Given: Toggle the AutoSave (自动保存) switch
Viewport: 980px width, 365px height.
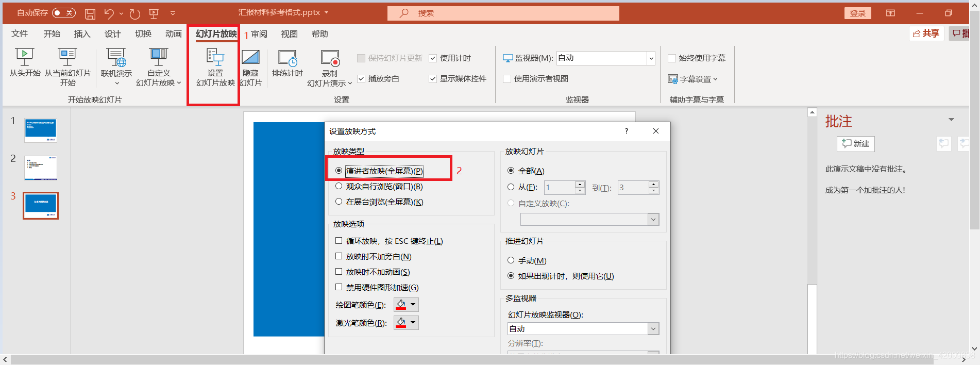Looking at the screenshot, I should pos(64,13).
